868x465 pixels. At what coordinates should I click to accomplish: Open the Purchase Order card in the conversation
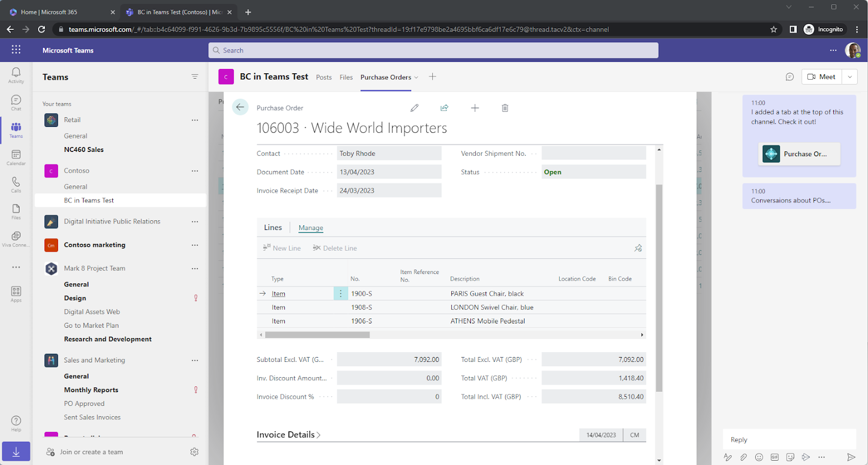(799, 154)
